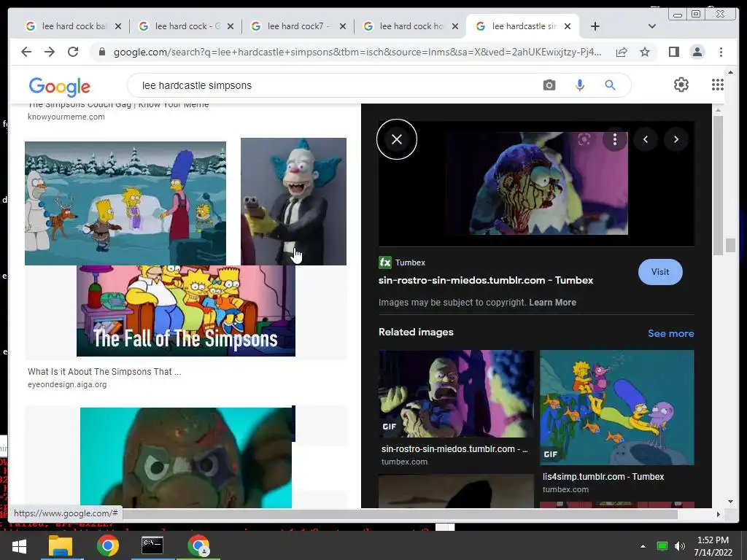Expand the tab search dropdown arrow
This screenshot has height=560, width=747.
pyautogui.click(x=652, y=26)
